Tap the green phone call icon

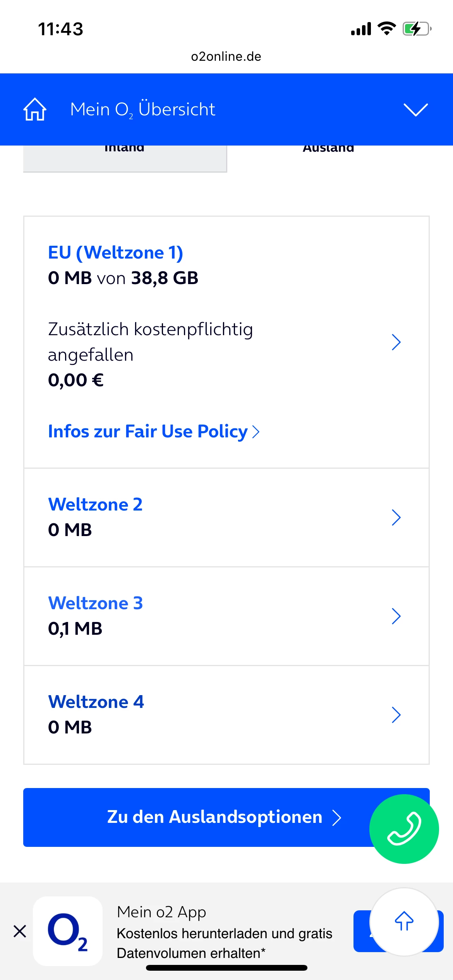[x=404, y=829]
